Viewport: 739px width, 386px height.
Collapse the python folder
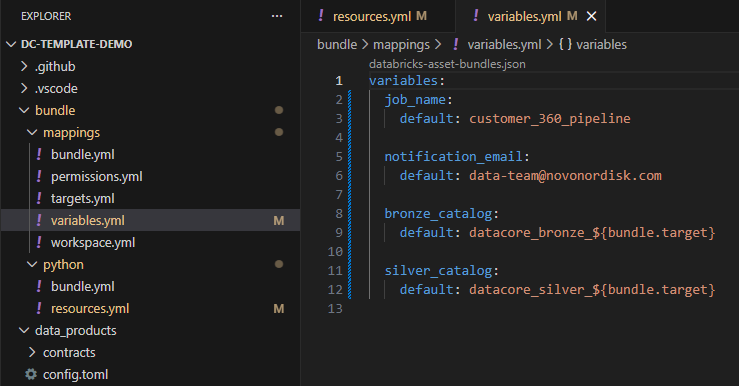(x=32, y=264)
